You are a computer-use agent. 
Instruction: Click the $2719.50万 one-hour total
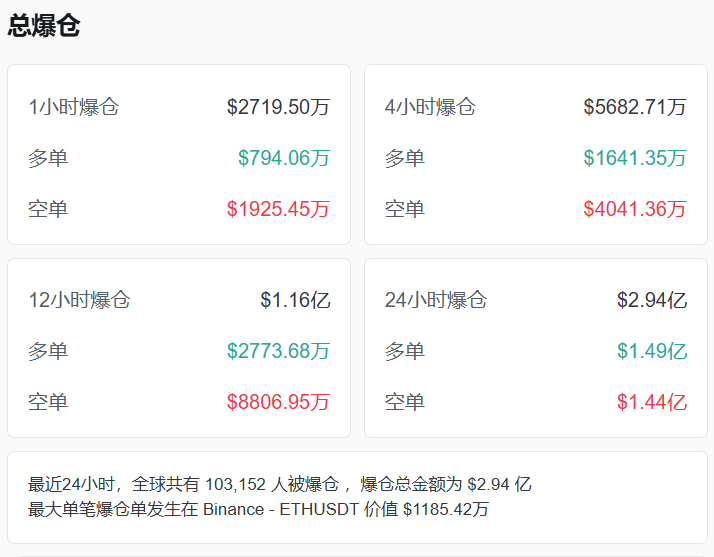click(x=278, y=107)
